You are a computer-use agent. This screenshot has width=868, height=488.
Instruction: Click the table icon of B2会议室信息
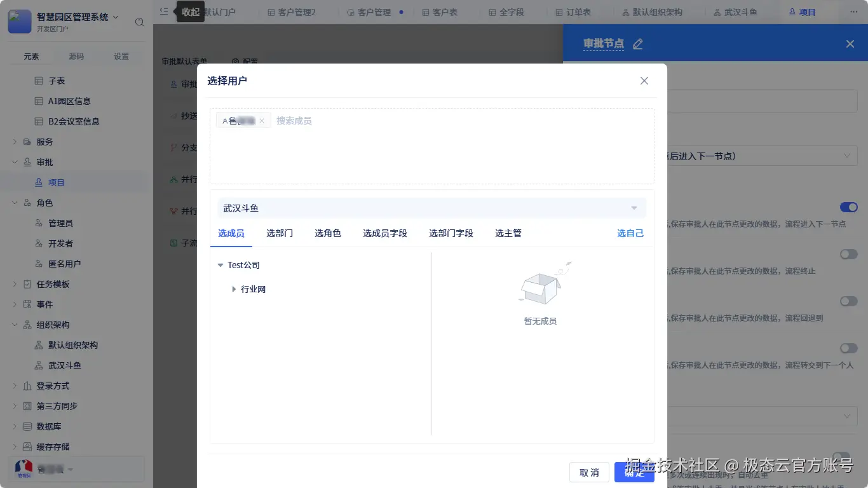[39, 121]
